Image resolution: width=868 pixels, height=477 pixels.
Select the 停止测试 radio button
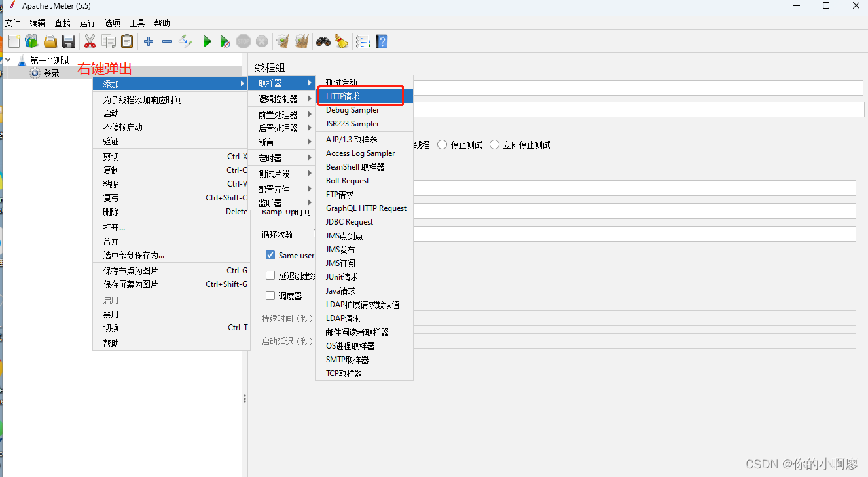click(443, 145)
